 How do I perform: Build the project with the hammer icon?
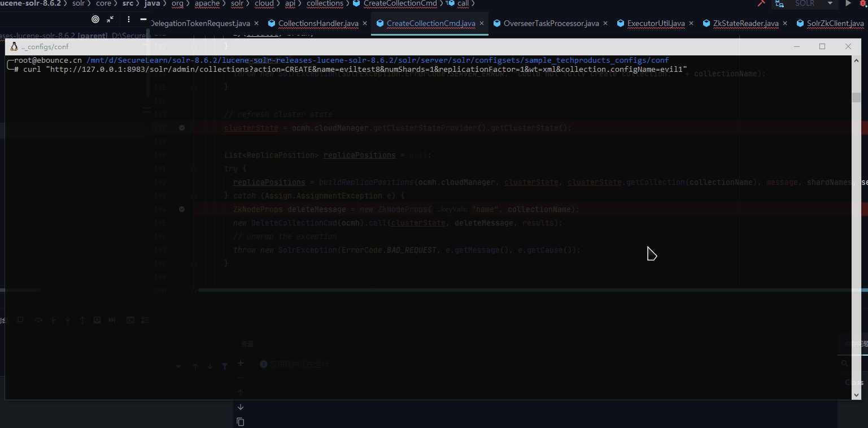761,3
